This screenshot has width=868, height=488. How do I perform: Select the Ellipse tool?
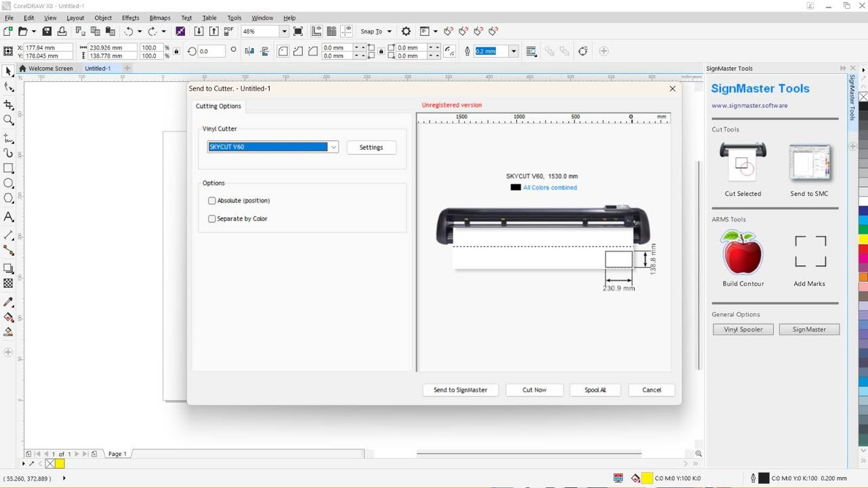pos(8,183)
